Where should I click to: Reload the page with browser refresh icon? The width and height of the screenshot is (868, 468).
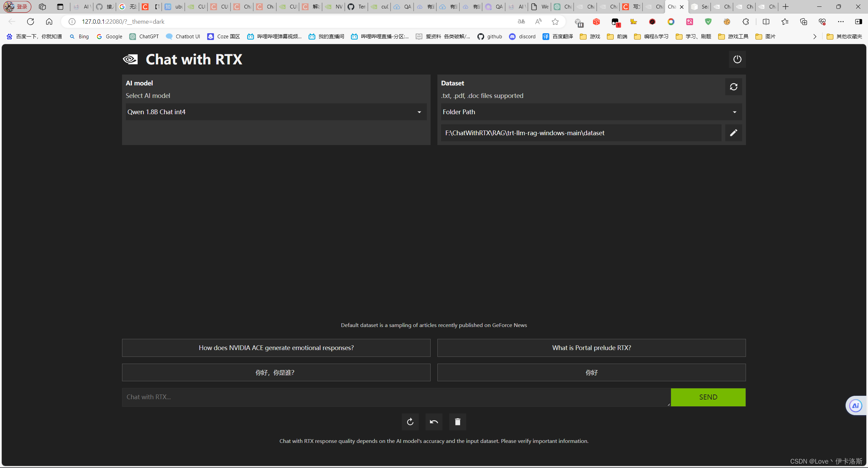(31, 22)
